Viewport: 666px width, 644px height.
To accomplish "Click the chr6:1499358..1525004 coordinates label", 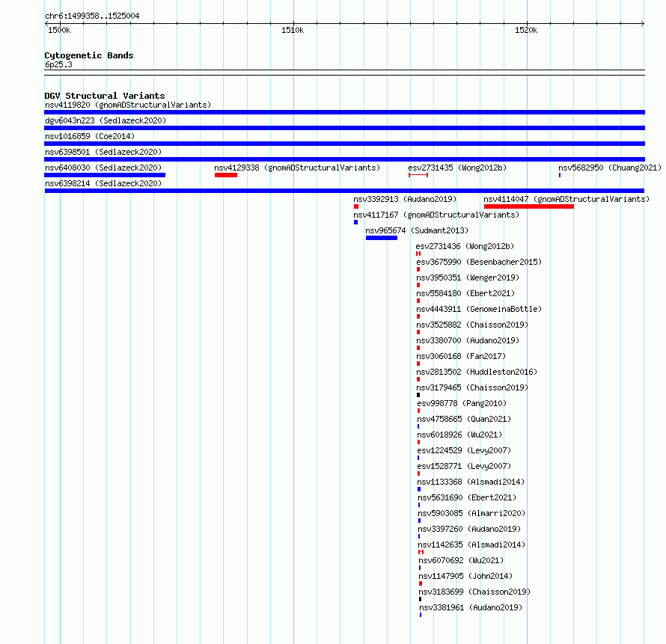I will coord(92,16).
